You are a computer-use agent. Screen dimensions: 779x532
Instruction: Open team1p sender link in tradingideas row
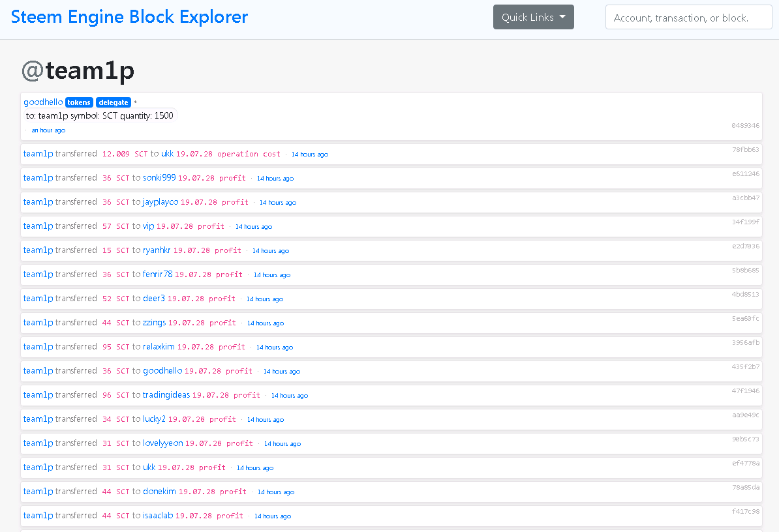38,394
